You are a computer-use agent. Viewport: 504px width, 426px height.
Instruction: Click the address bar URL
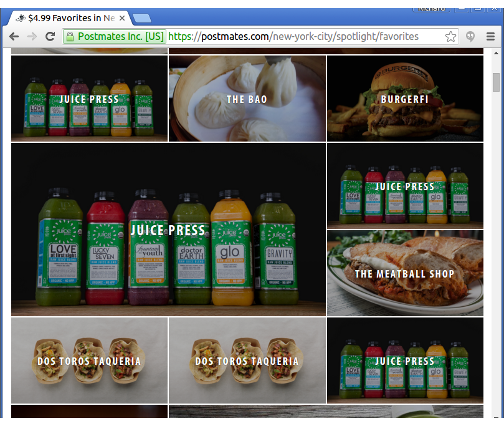coord(293,36)
